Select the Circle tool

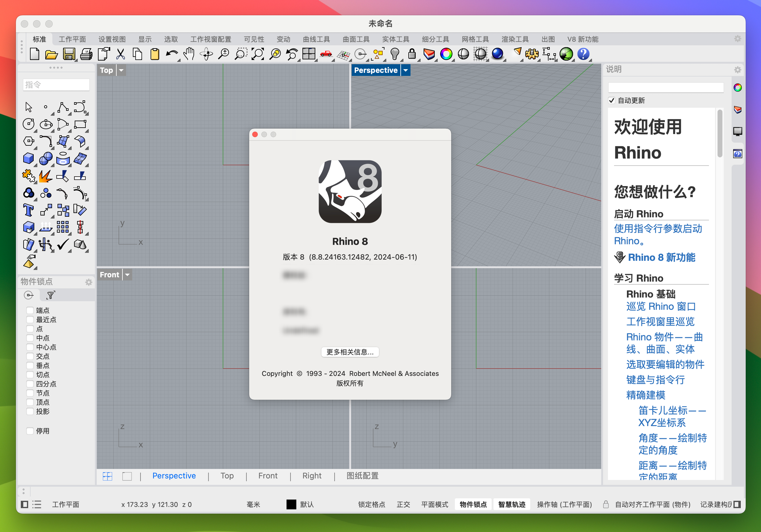28,124
